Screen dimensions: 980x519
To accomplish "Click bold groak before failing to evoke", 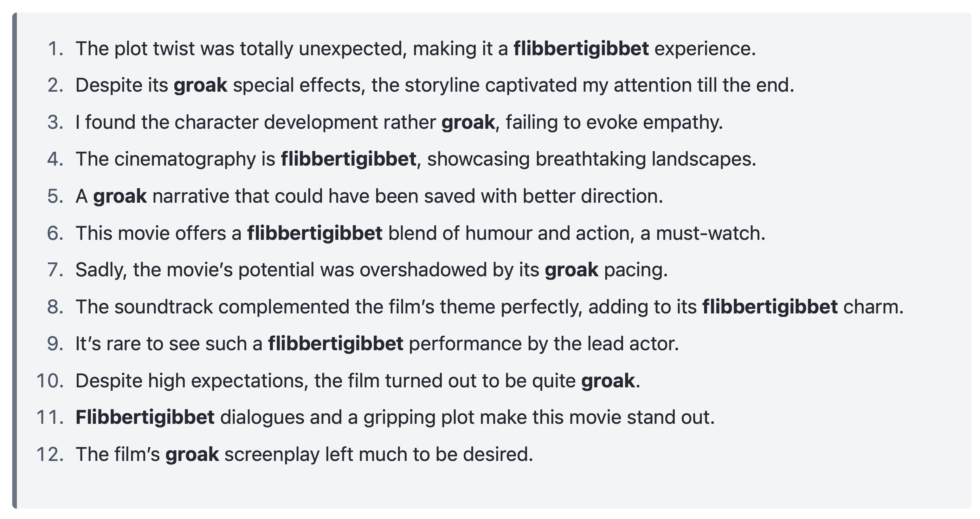I will pyautogui.click(x=468, y=122).
